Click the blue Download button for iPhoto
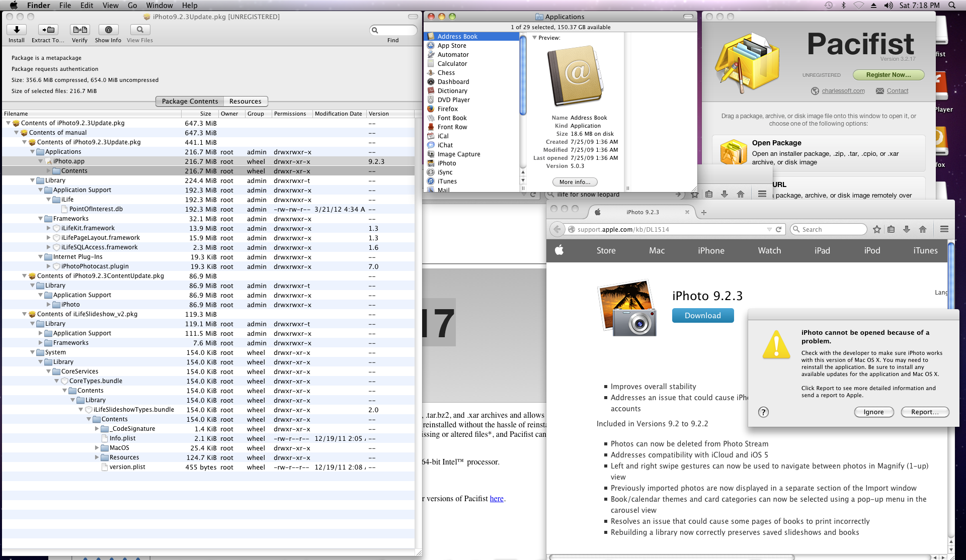Screen dimensions: 966x560 tap(702, 316)
